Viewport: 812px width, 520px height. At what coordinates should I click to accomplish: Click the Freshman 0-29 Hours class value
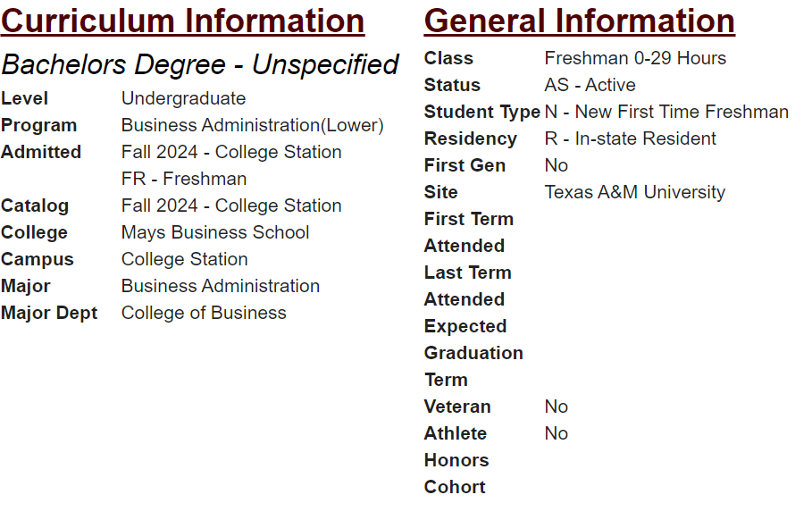click(635, 58)
